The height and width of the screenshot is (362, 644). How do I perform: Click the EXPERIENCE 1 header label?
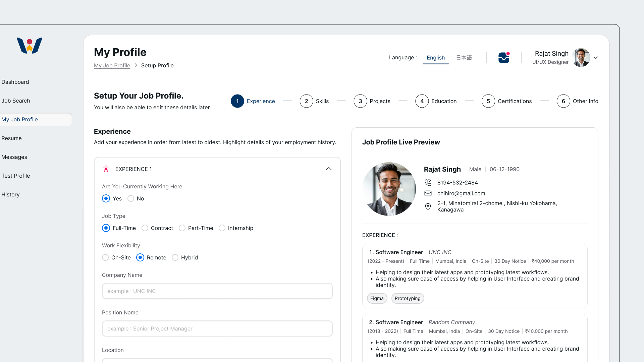[x=133, y=169]
